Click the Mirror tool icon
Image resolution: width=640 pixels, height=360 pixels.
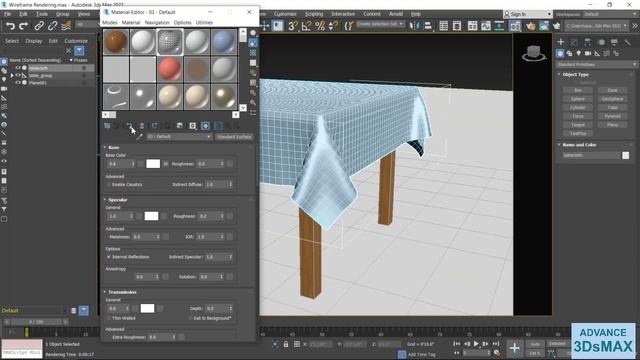click(x=415, y=26)
